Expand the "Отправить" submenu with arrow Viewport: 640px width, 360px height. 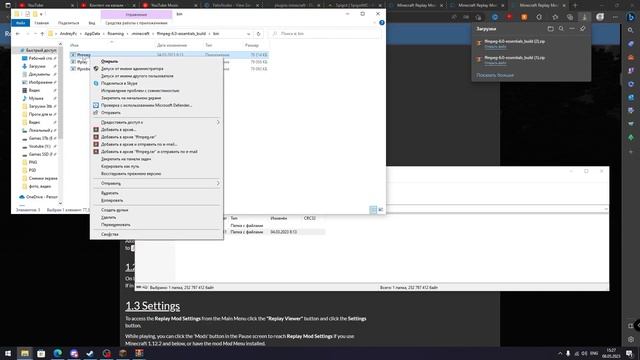point(218,183)
